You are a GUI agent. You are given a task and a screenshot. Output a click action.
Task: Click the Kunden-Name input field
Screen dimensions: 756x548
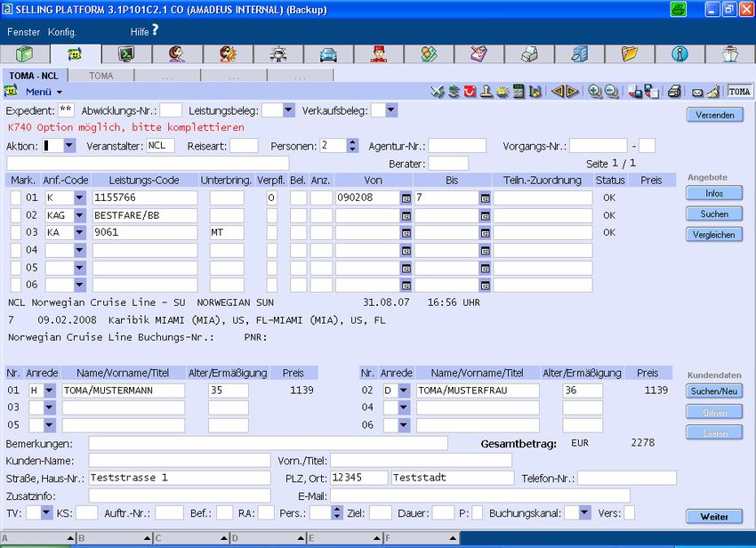click(179, 460)
